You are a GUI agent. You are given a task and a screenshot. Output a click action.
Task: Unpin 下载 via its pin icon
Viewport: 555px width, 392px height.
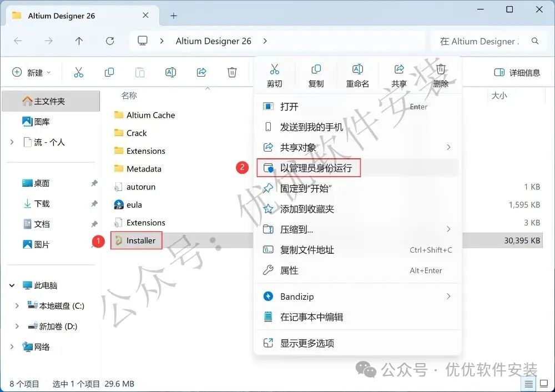pyautogui.click(x=94, y=204)
